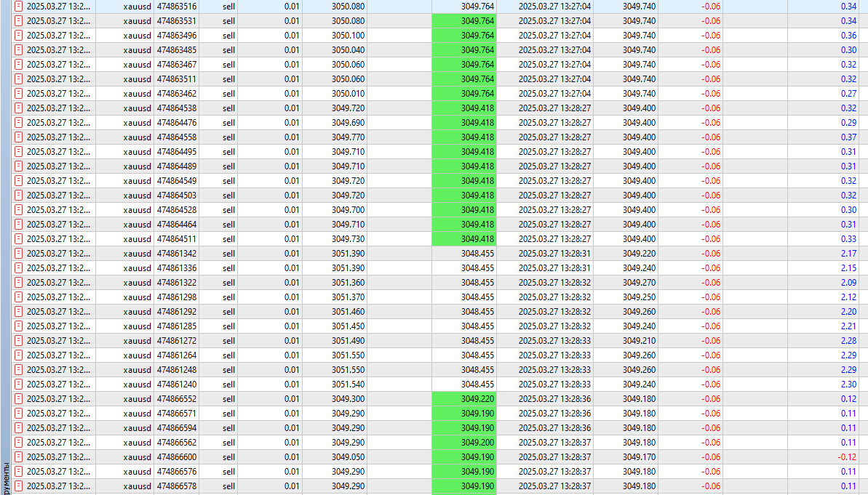The image size is (868, 495).
Task: Click the profit value 2.09
Action: 848,283
